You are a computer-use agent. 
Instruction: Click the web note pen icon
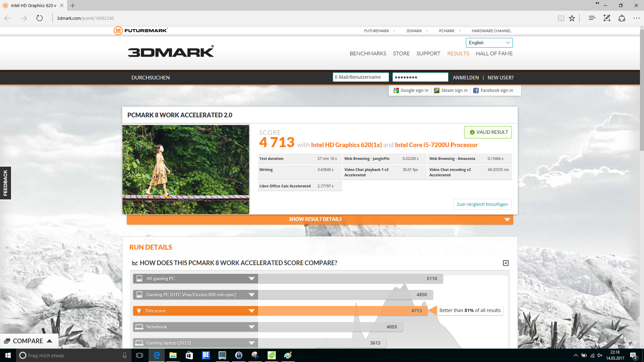tap(607, 18)
